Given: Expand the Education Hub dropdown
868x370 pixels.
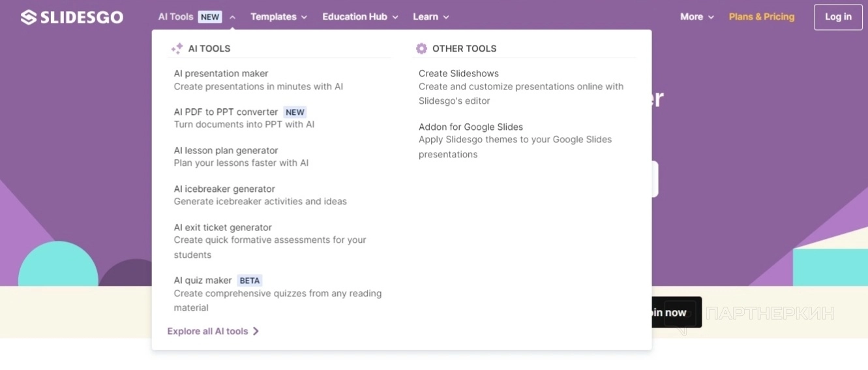Looking at the screenshot, I should coord(360,17).
